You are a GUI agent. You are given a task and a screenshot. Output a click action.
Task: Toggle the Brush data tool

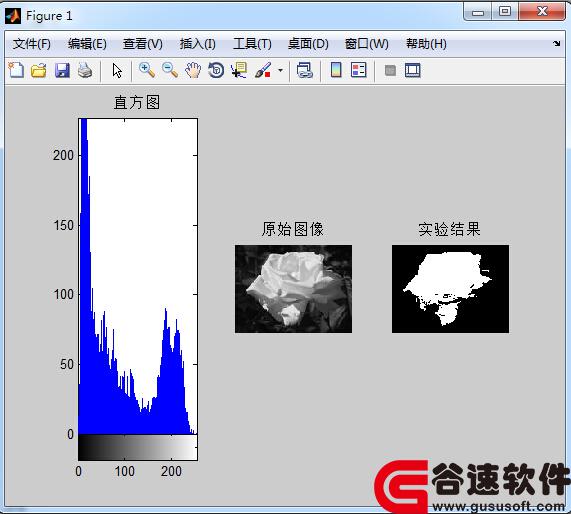tap(263, 70)
